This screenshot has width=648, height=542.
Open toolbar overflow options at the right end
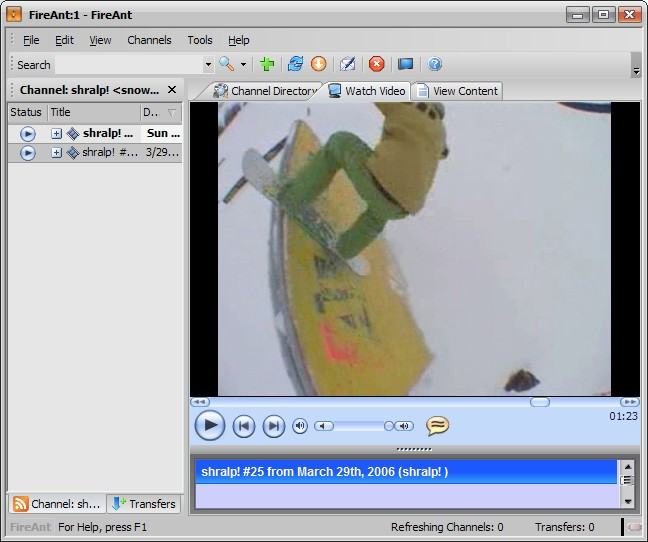636,65
